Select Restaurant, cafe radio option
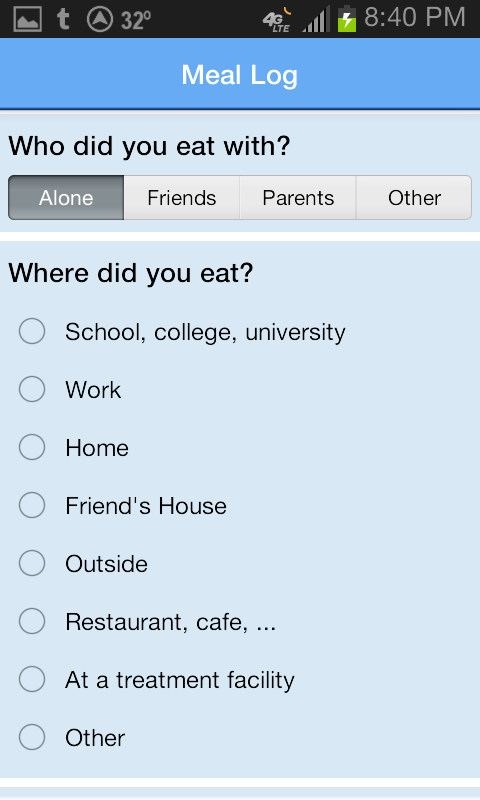The height and width of the screenshot is (800, 480). 240,621
